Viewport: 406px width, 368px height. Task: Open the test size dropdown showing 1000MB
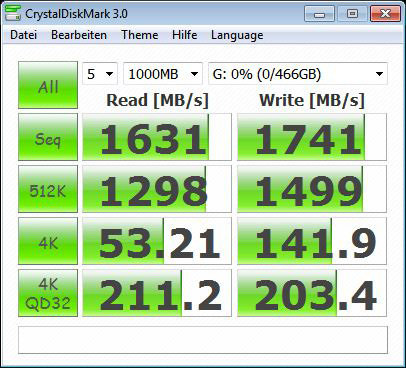click(163, 74)
